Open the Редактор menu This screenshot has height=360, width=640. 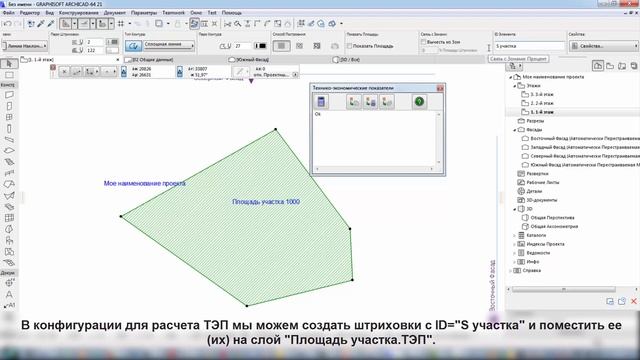click(30, 13)
